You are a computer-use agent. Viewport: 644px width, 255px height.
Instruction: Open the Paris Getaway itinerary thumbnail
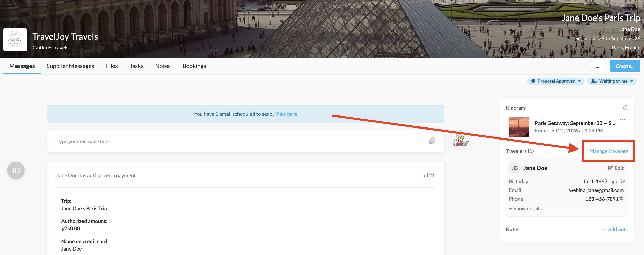click(x=519, y=127)
